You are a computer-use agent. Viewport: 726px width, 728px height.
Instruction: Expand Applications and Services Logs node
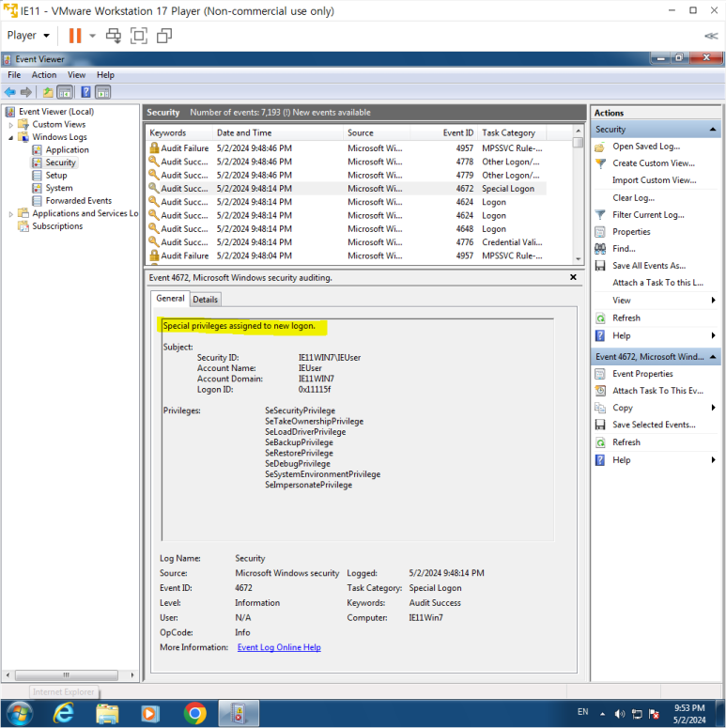10,214
